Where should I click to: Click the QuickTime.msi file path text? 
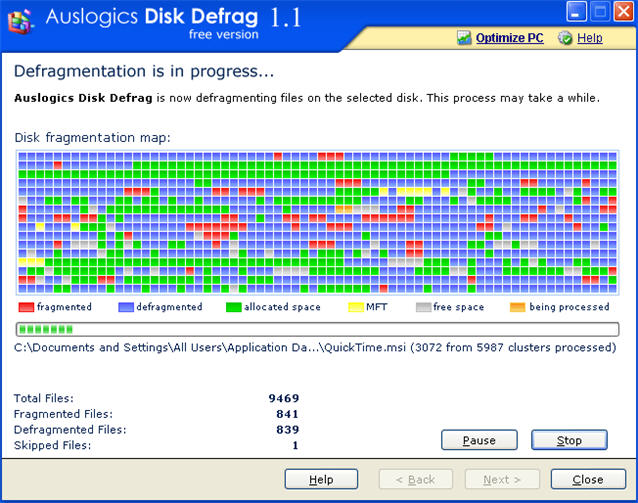point(315,348)
